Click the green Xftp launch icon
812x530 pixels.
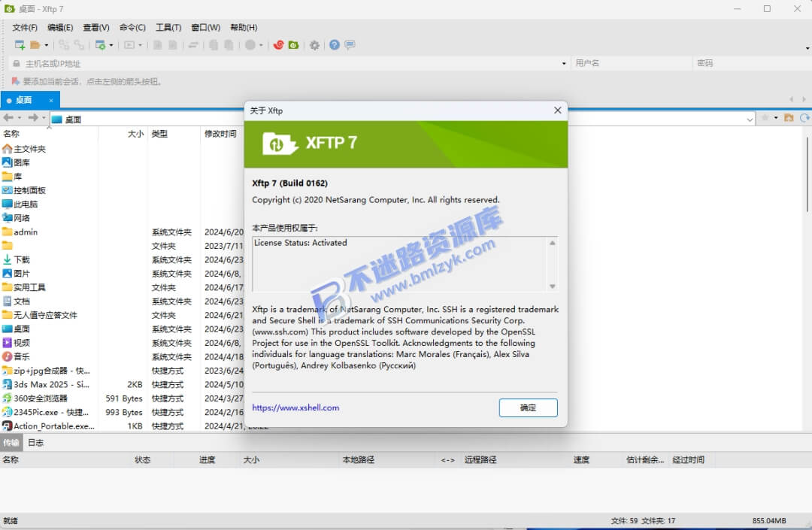tap(294, 45)
